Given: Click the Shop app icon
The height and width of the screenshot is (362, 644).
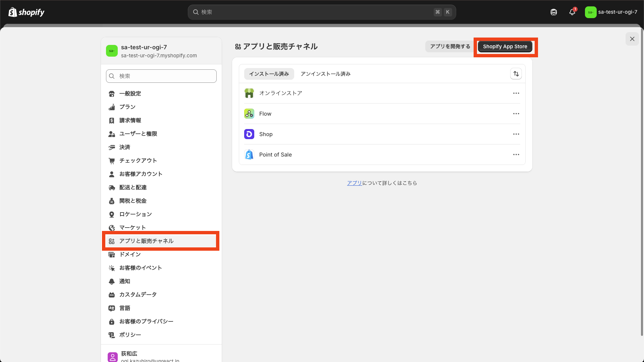Looking at the screenshot, I should [x=249, y=134].
